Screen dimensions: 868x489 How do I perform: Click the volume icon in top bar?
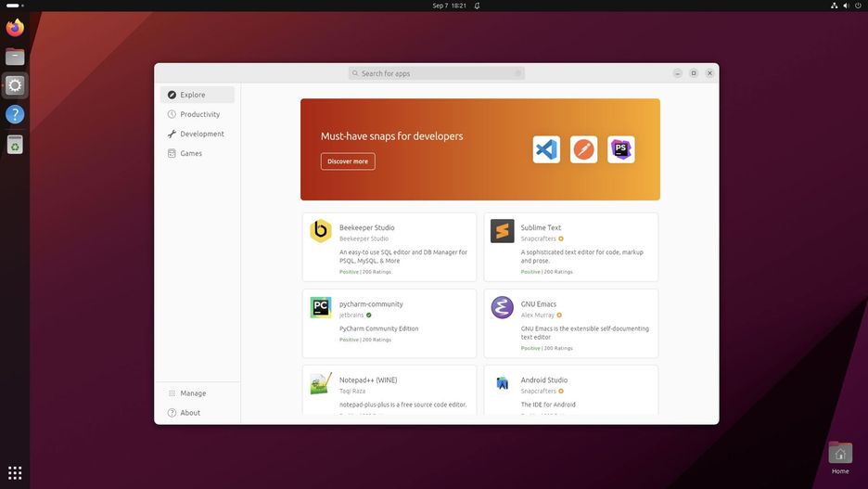coord(846,6)
